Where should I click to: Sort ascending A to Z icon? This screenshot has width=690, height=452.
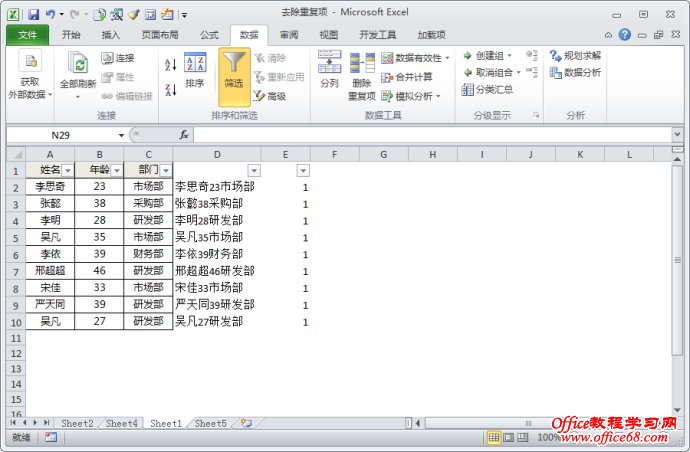(171, 64)
